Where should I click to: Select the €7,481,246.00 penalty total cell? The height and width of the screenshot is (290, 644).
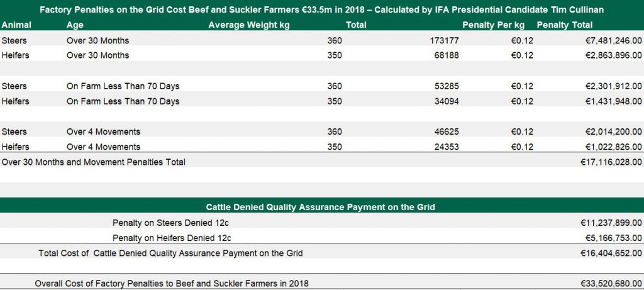coord(610,40)
